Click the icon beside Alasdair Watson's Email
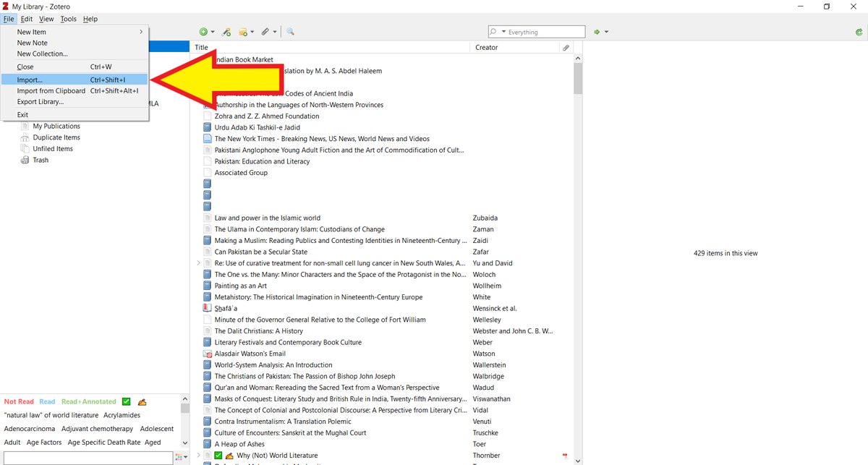The image size is (868, 465). tap(208, 354)
